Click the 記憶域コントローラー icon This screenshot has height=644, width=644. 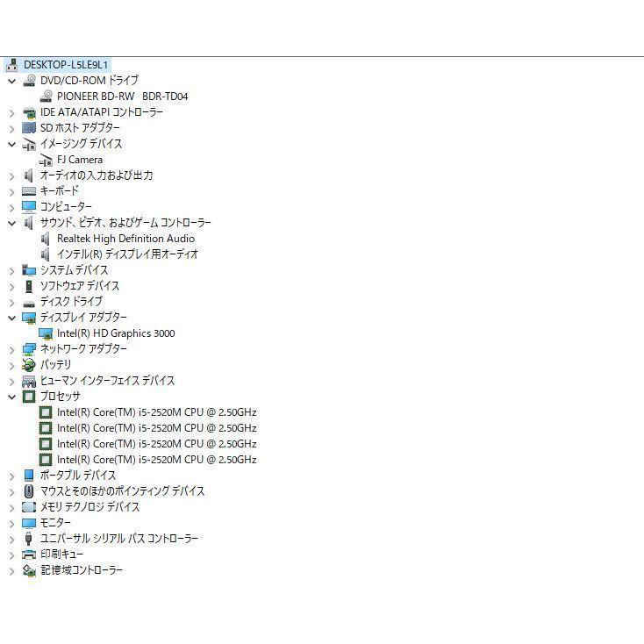[29, 570]
